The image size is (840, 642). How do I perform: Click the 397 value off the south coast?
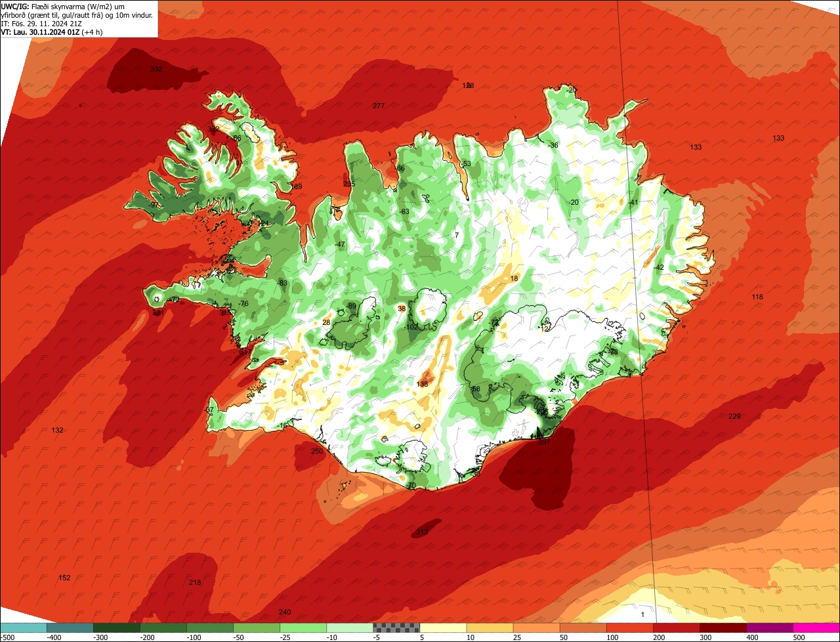[x=543, y=442]
